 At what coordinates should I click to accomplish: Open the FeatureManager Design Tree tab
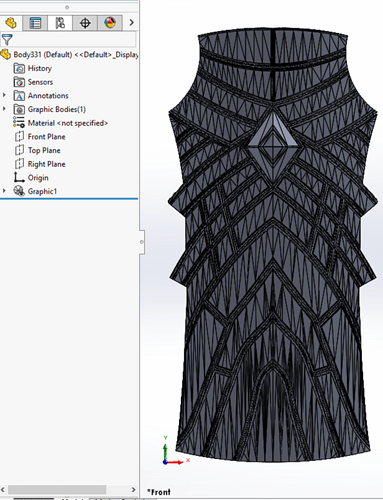tap(11, 23)
